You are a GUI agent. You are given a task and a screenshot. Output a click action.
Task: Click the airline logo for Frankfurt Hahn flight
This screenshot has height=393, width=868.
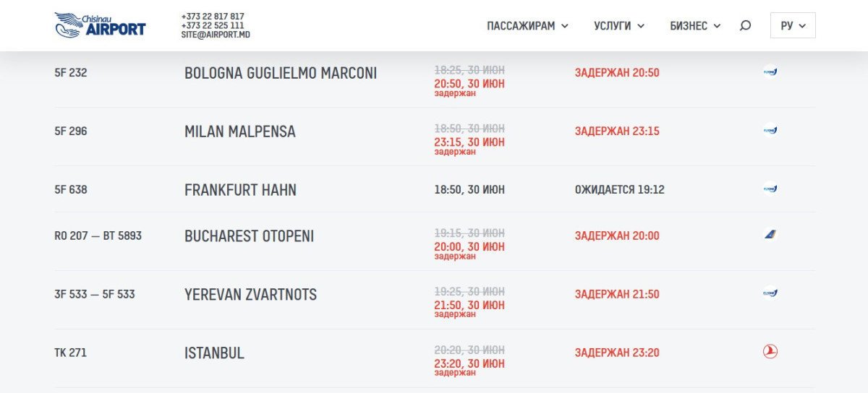(x=770, y=189)
